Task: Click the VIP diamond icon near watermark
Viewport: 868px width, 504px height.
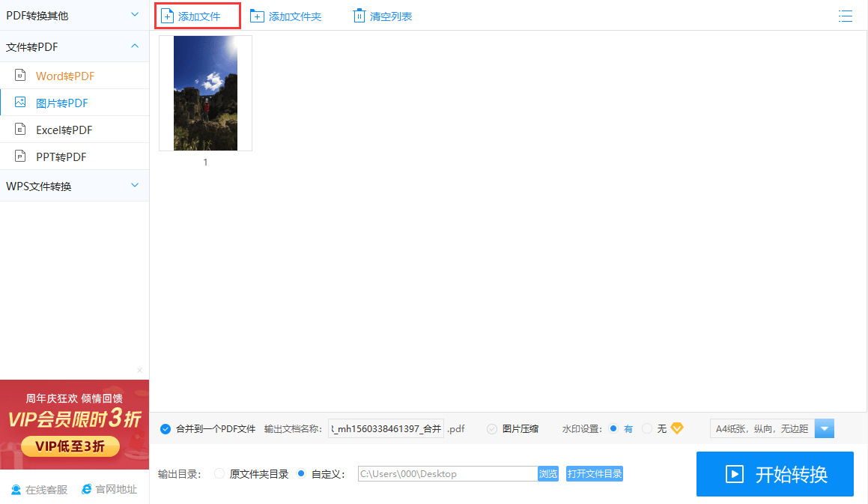Action: tap(677, 428)
